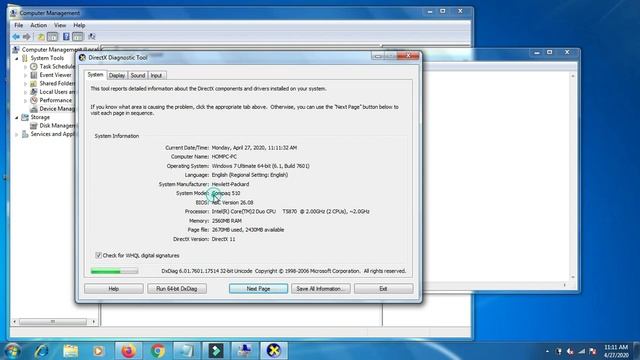The width and height of the screenshot is (640, 360).
Task: Go forward with the gray toolbar arrow
Action: pos(27,37)
